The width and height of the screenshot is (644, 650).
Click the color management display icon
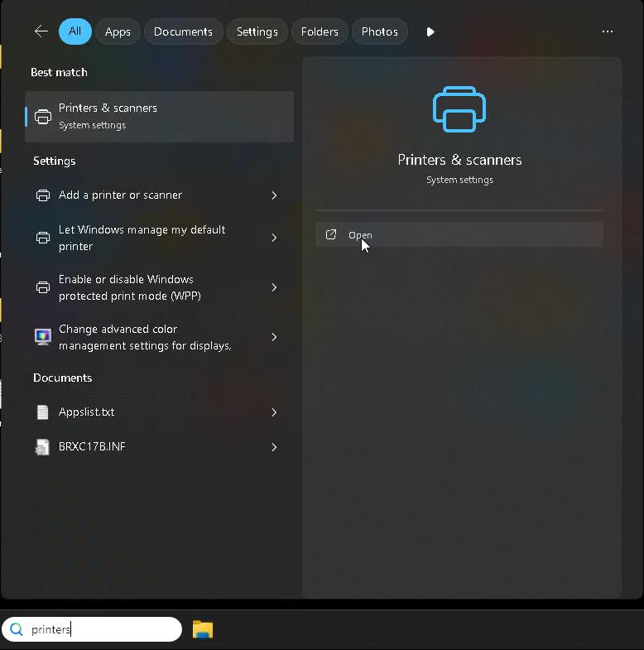(x=43, y=337)
